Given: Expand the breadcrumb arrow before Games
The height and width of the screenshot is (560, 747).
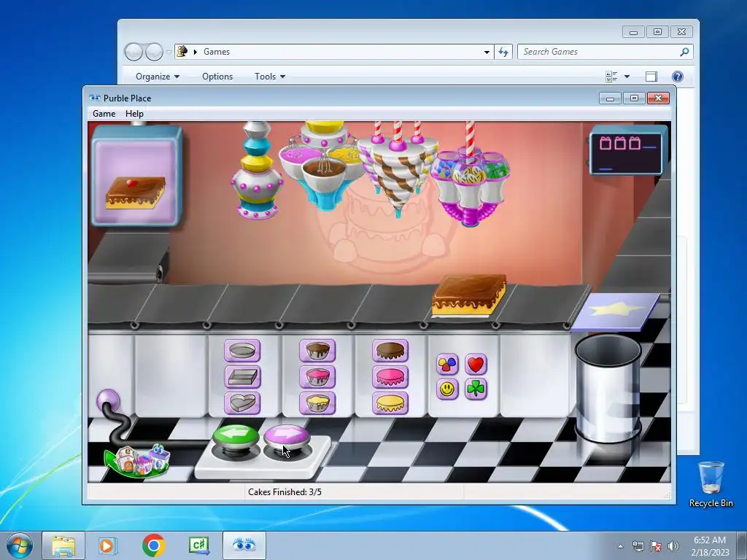Looking at the screenshot, I should 195,52.
